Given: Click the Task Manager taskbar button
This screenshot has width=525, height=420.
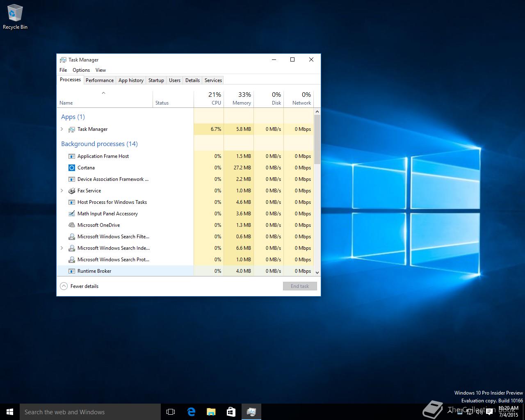Looking at the screenshot, I should [251, 412].
